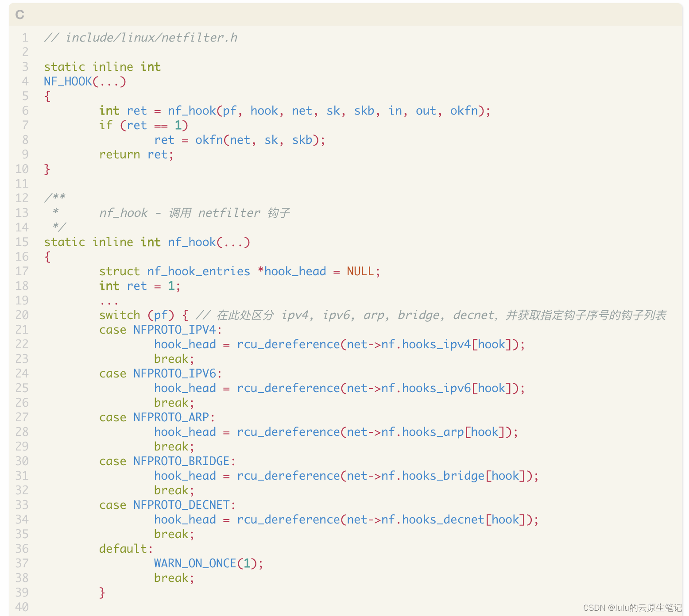Screen dimensions: 689x616
Task: Click the 'if (ret == 1)' statement
Action: [x=144, y=125]
